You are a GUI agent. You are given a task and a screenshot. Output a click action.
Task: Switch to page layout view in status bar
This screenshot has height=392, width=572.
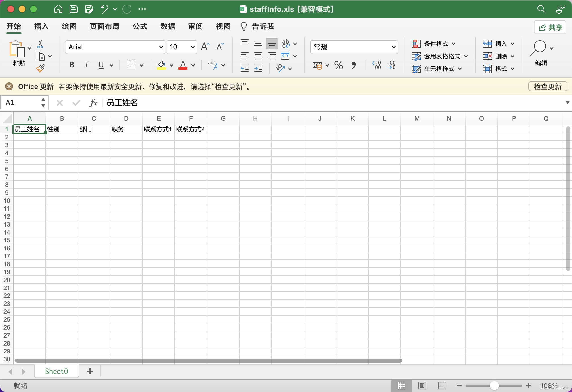tap(422, 385)
